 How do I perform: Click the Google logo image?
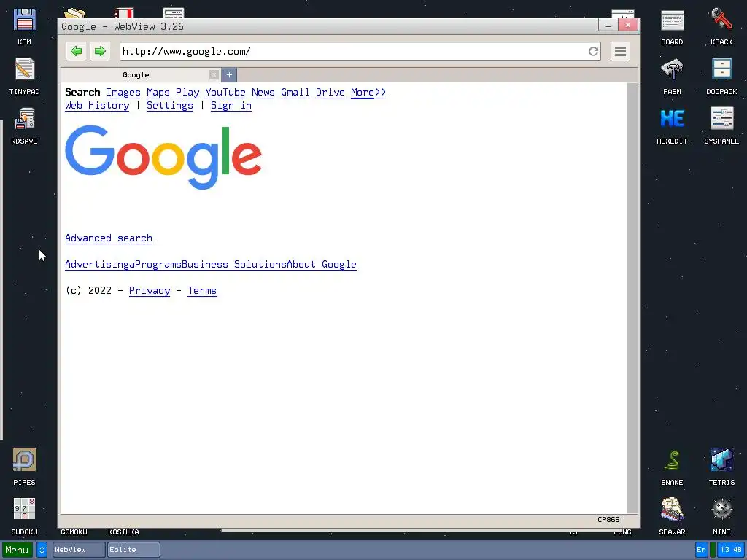tap(163, 157)
